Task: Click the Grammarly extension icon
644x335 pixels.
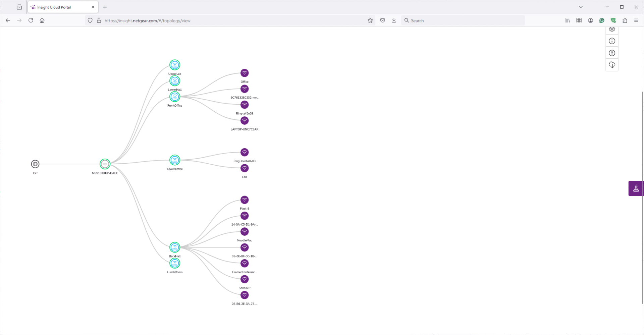Action: coord(602,20)
